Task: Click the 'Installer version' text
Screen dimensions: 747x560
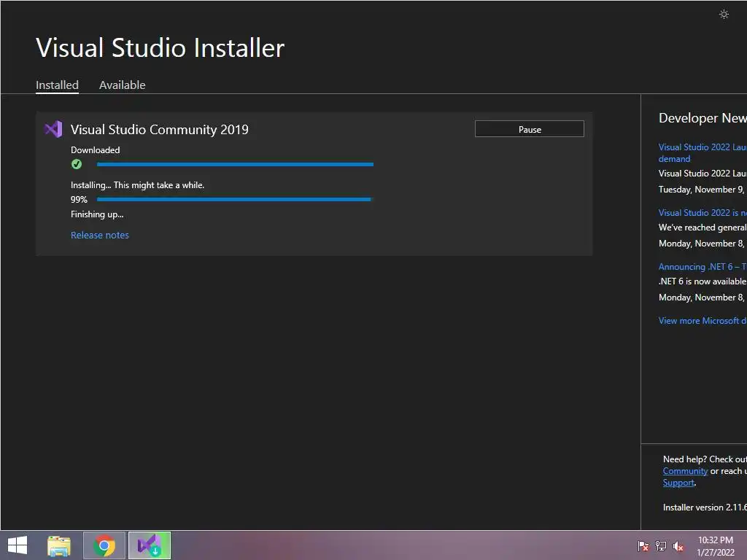Action: click(x=705, y=507)
